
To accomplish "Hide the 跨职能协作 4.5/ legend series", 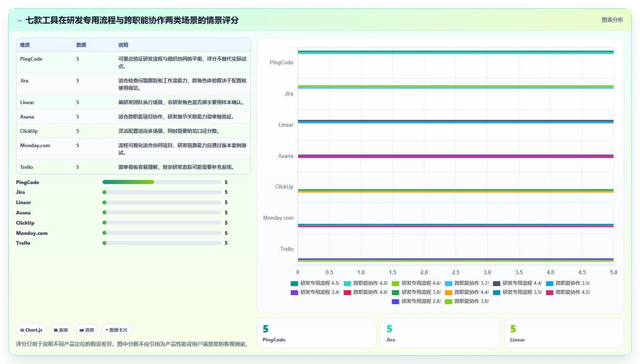I will click(568, 292).
